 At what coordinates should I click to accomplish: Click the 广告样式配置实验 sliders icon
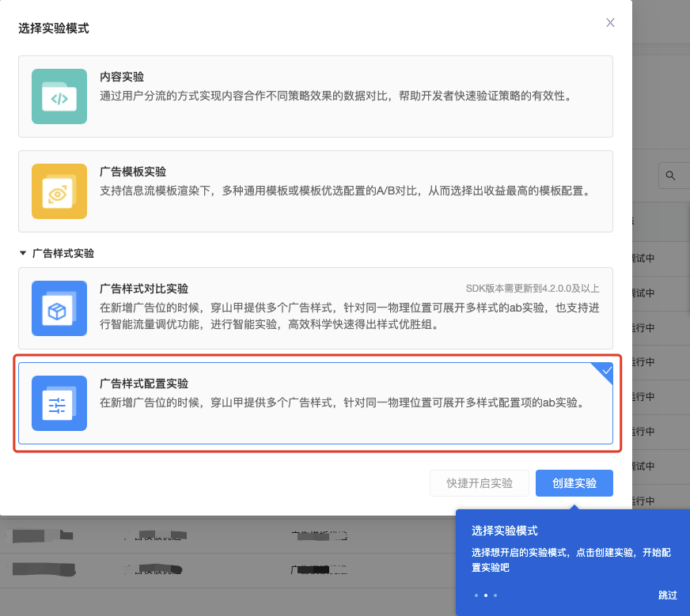[x=59, y=403]
